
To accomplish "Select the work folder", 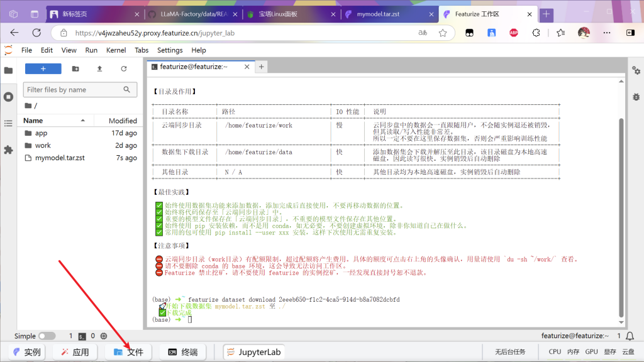I will click(80, 145).
